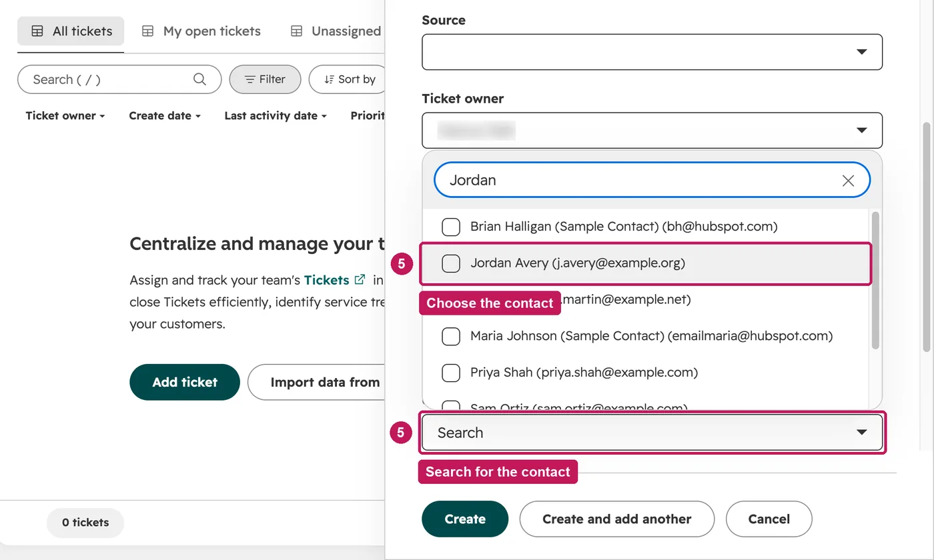The image size is (934, 560).
Task: Click Import data from button
Action: (x=317, y=382)
